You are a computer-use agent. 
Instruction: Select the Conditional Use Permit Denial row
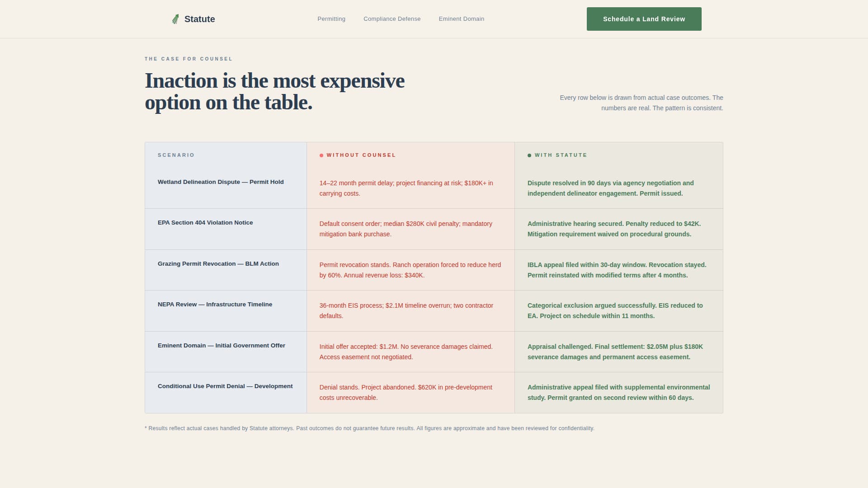click(x=225, y=386)
